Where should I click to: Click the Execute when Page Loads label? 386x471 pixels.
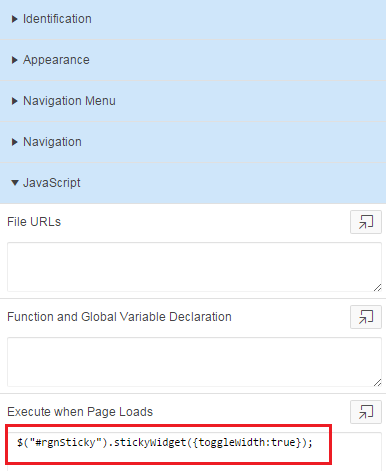80,412
